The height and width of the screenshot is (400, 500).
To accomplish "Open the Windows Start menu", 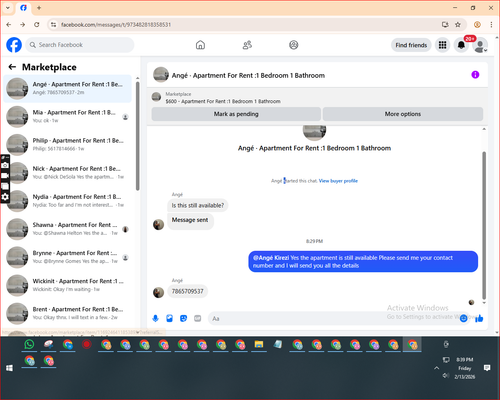I will (x=9, y=368).
